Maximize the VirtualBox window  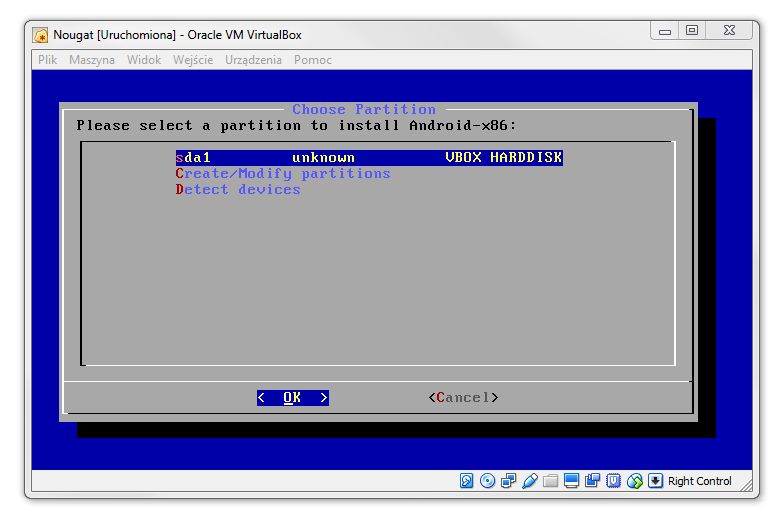[692, 30]
